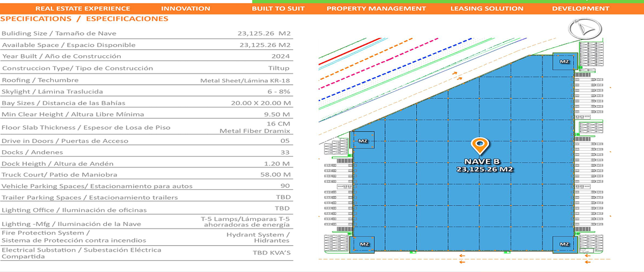Screen dimensions: 644x272
Task: Open PROPERTY MANAGEMENT from the top bar
Action: click(376, 8)
